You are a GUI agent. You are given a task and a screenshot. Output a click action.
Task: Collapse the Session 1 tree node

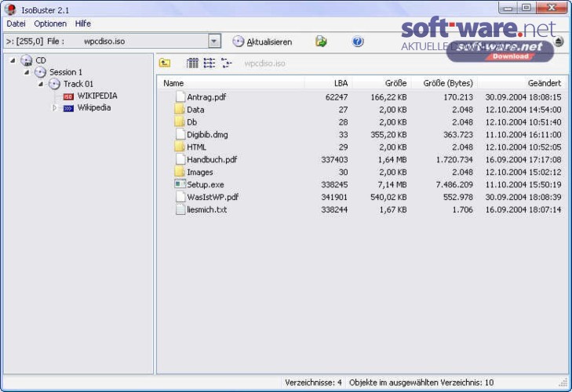click(x=27, y=72)
